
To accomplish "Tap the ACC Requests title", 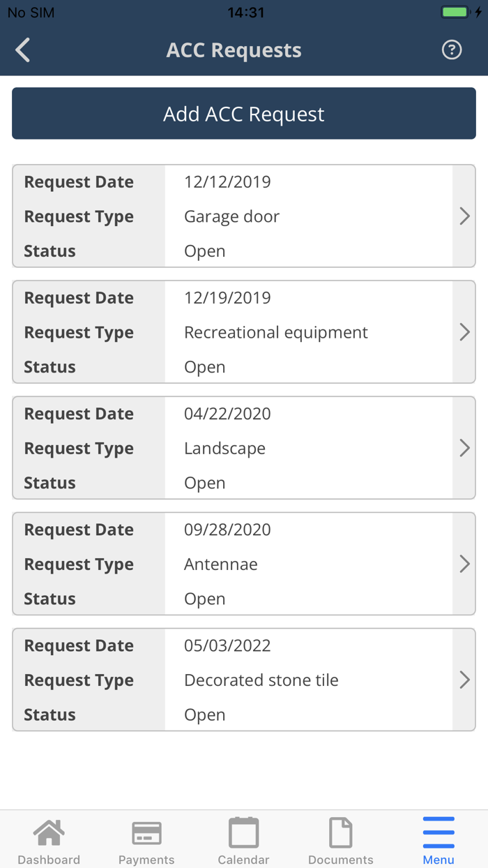I will [234, 50].
